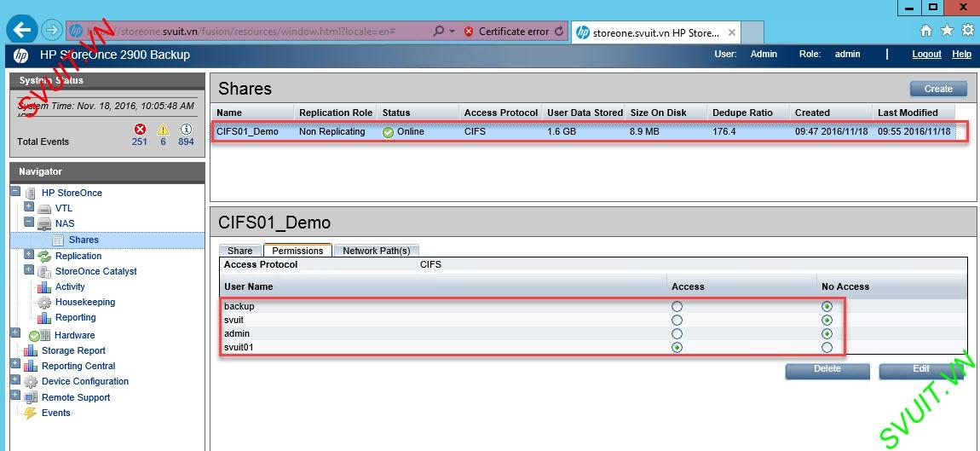Viewport: 980px width, 451px height.
Task: Select Access radio for user svuit01
Action: (677, 347)
